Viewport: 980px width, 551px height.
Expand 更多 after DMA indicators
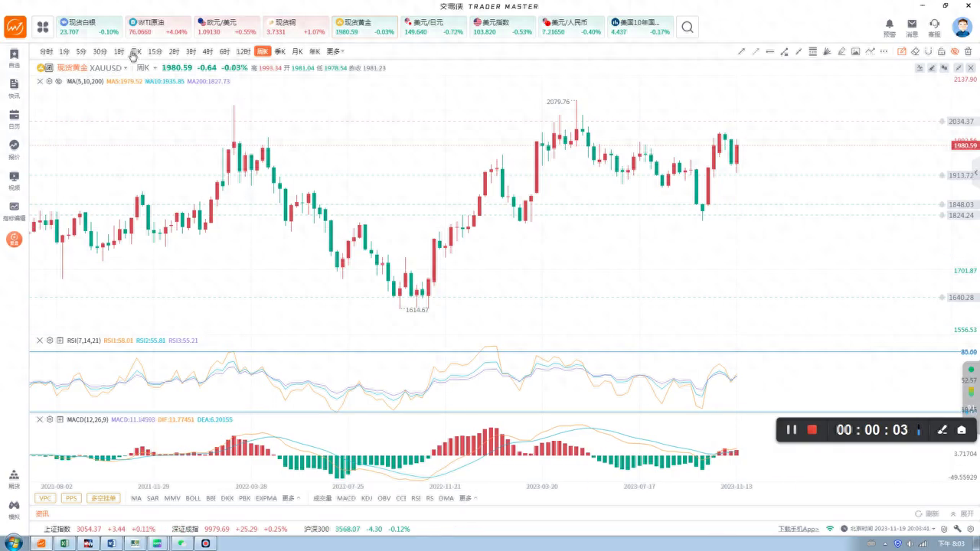[x=467, y=498]
